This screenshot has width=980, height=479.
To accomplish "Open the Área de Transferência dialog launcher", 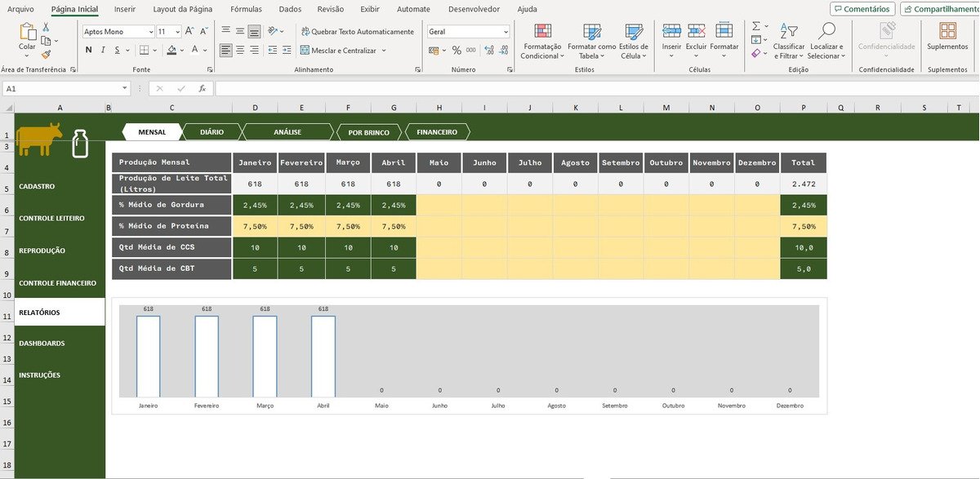I will [x=73, y=70].
